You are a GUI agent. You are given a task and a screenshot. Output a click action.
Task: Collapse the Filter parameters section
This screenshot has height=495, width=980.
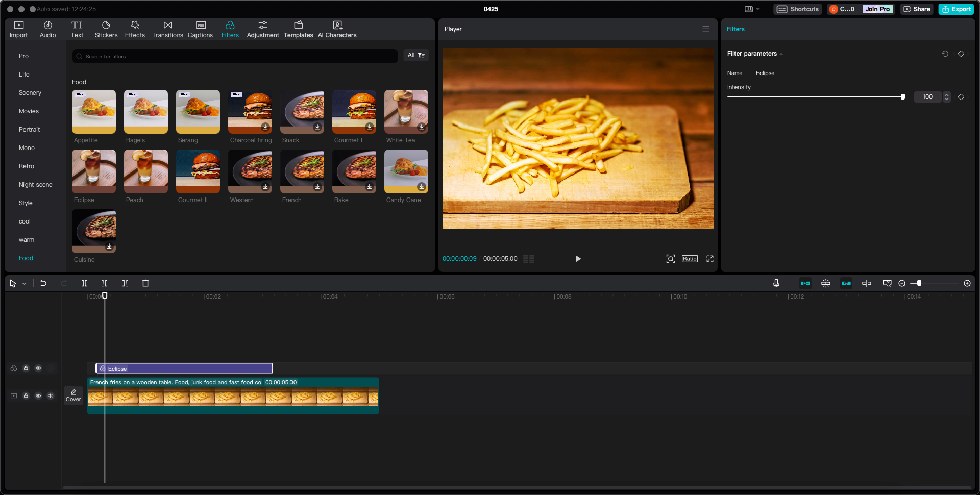pos(781,54)
